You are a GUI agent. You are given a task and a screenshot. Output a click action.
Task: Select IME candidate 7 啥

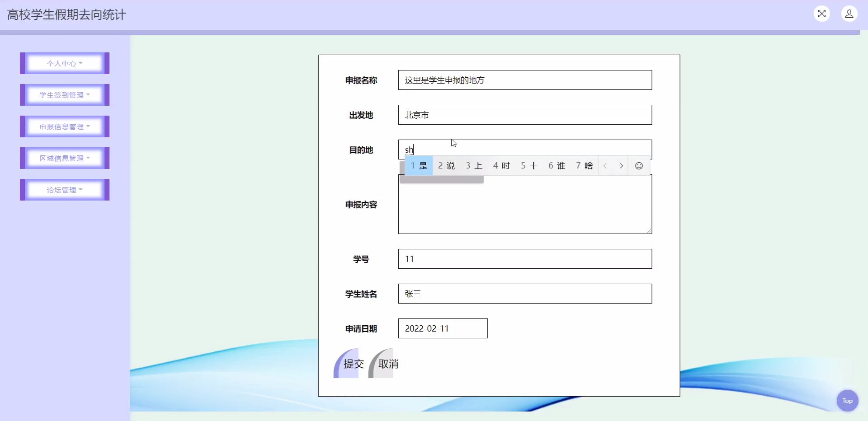pyautogui.click(x=585, y=166)
